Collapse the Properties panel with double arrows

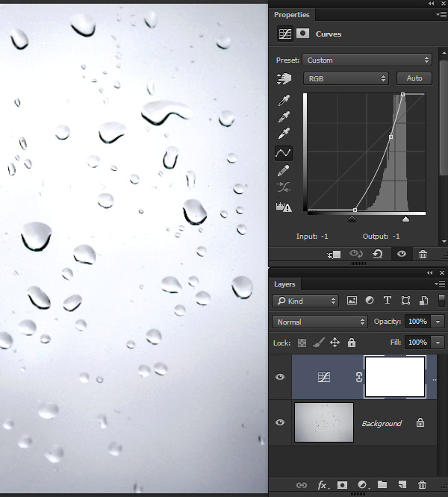(431, 4)
